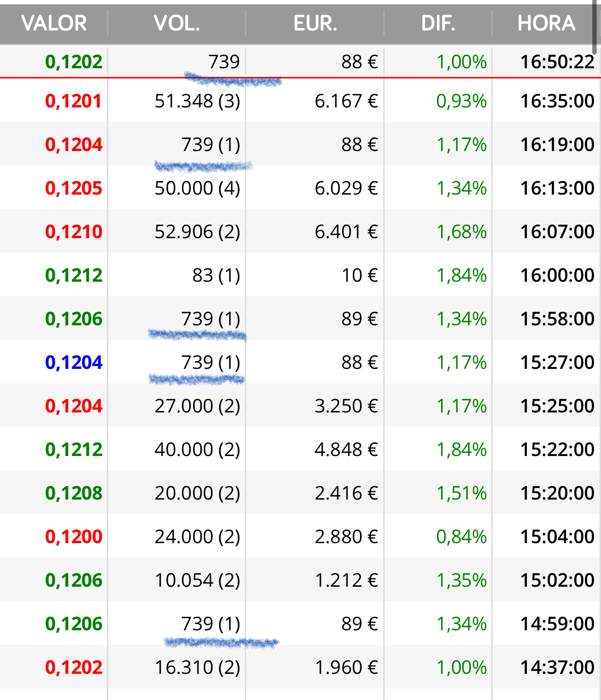Select volume 27.000 (2)

197,406
